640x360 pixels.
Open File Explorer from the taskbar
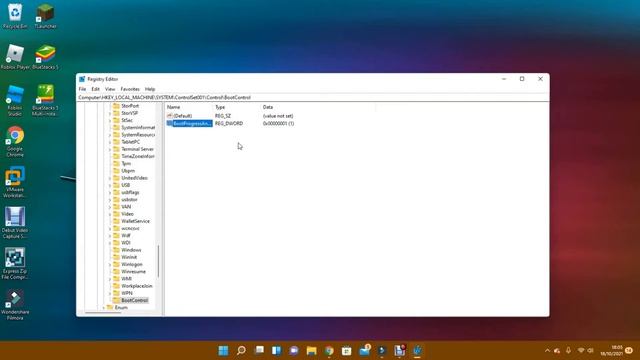click(x=311, y=350)
